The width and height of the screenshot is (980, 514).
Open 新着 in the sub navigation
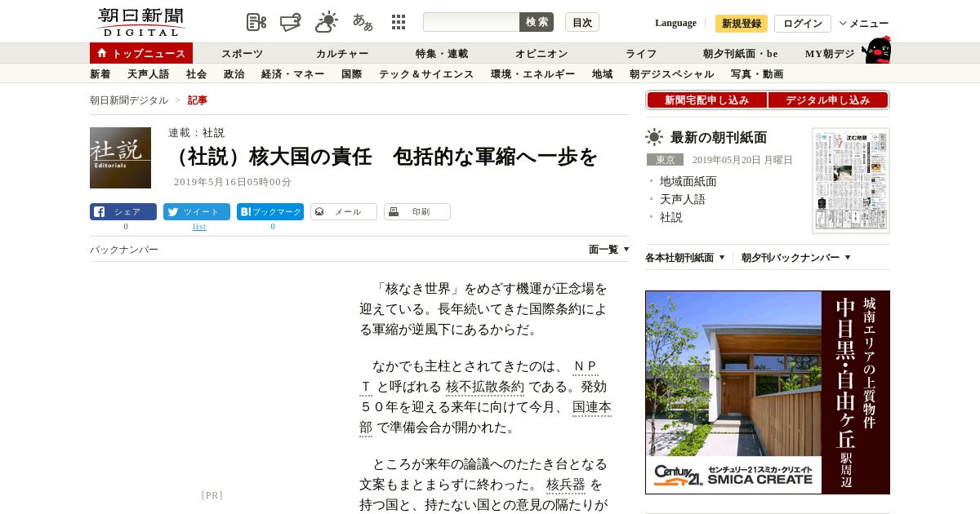[100, 74]
